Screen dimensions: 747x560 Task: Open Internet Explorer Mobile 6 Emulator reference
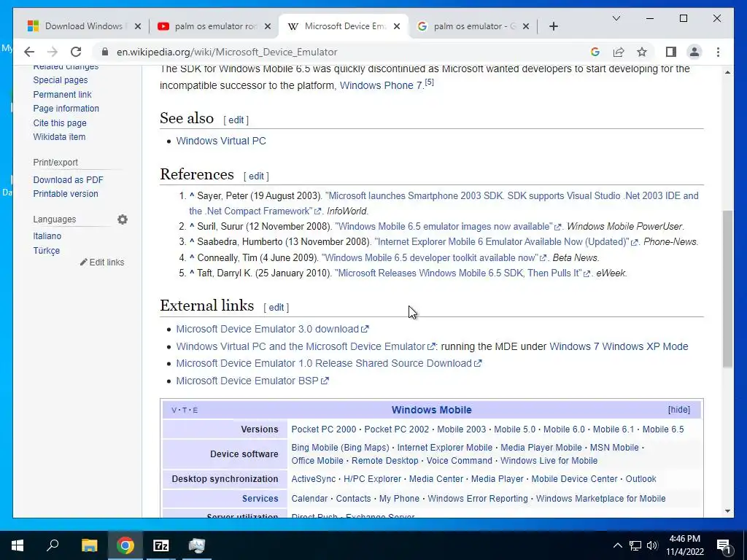pyautogui.click(x=506, y=242)
